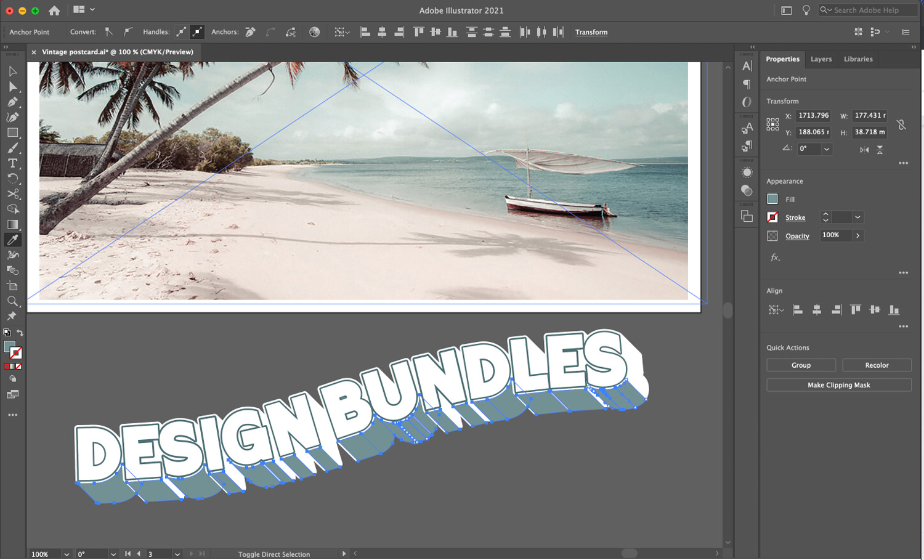
Task: Open the zoom level dropdown in the status bar
Action: 67,554
